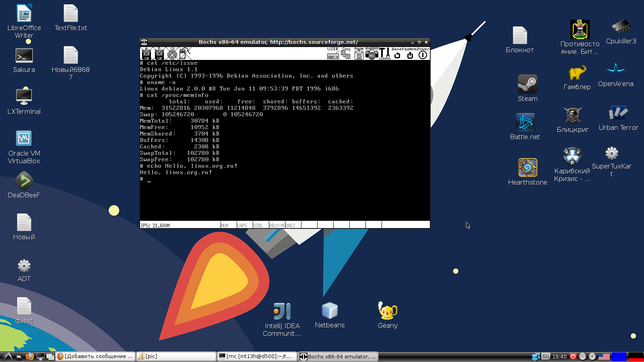Click the monitor icon in taskbar quick launch
Viewport: 644px width, 362px height.
(x=40, y=356)
